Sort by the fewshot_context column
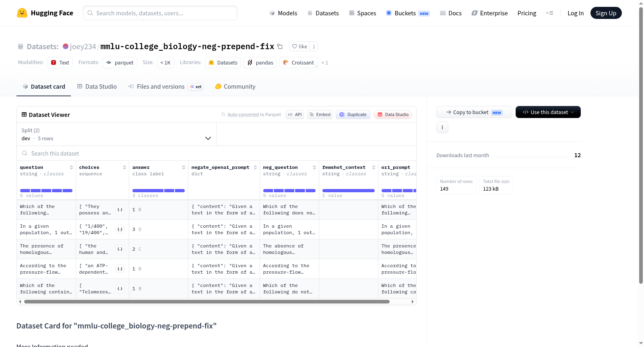The height and width of the screenshot is (347, 644). (x=374, y=167)
